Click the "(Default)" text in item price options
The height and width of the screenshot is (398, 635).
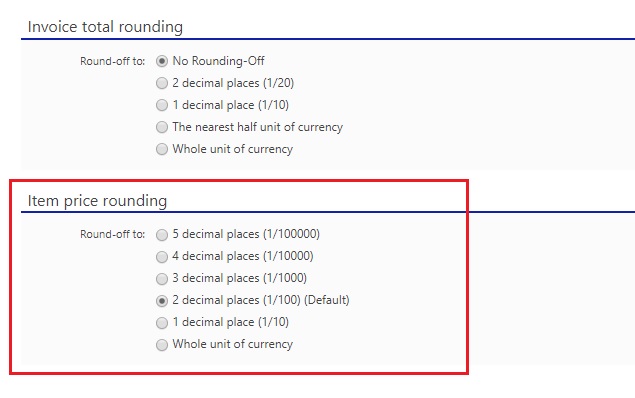click(x=326, y=300)
